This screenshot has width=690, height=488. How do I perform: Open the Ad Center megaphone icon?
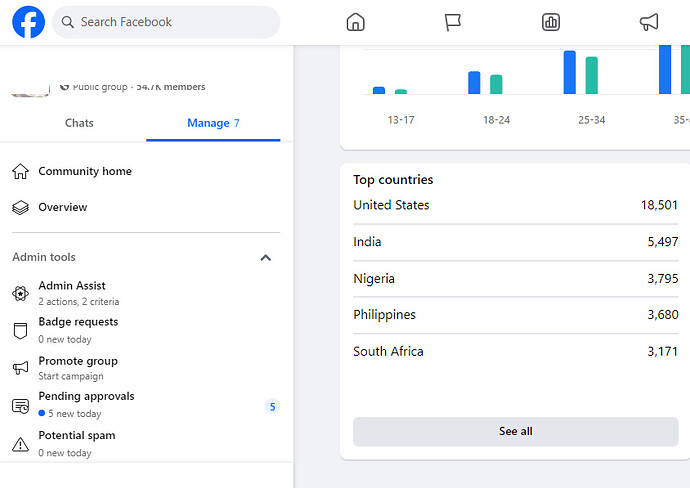(x=649, y=22)
